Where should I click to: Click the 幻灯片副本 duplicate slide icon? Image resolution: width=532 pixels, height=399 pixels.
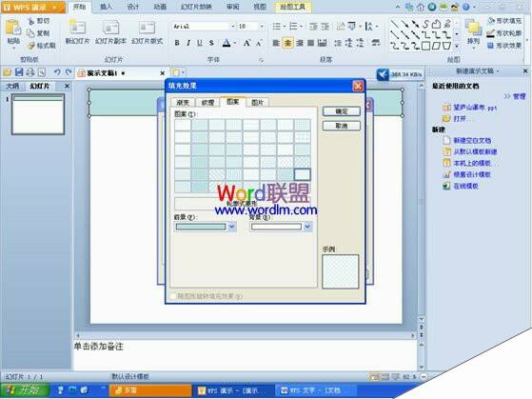(110, 28)
